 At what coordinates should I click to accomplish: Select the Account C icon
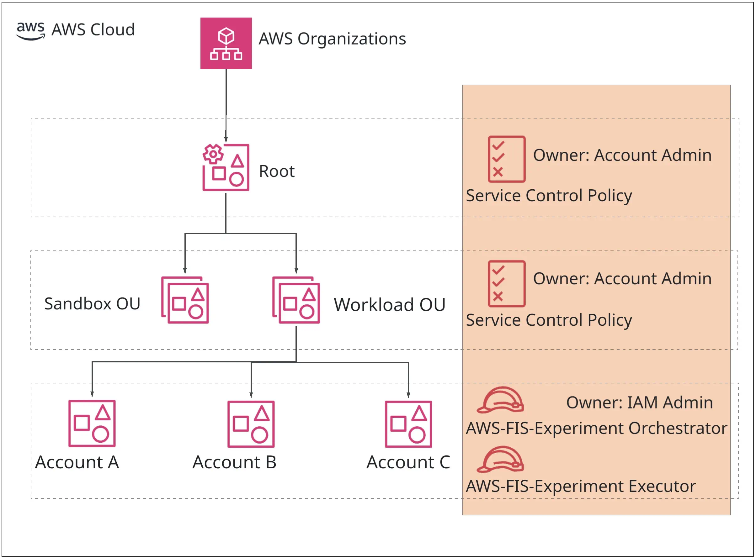(408, 424)
